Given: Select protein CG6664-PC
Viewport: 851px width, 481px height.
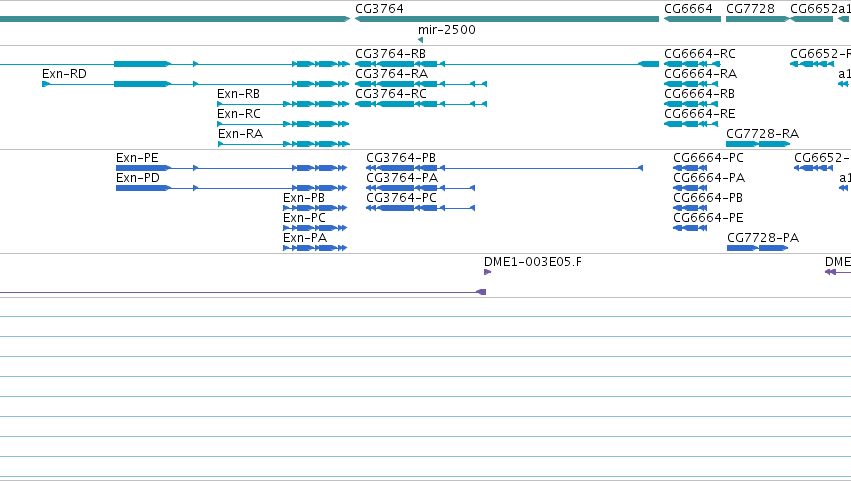Looking at the screenshot, I should (x=690, y=168).
